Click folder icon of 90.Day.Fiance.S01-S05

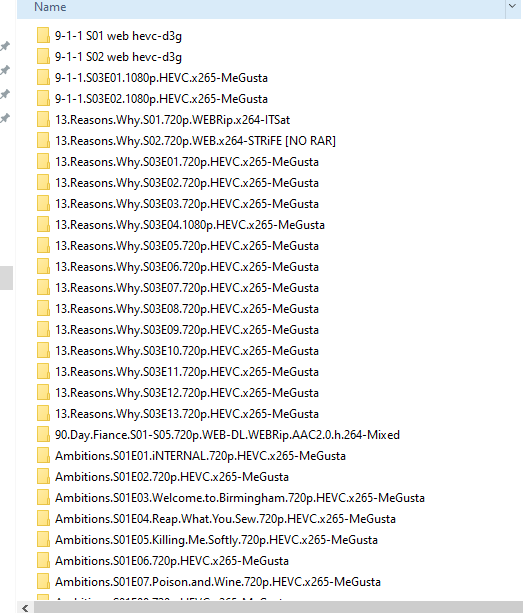click(x=43, y=434)
